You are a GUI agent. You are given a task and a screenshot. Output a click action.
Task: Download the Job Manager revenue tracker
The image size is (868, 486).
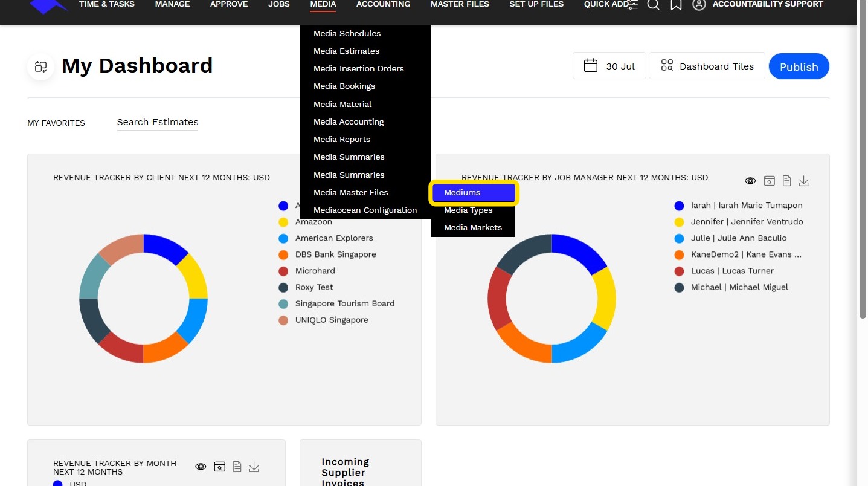tap(803, 181)
